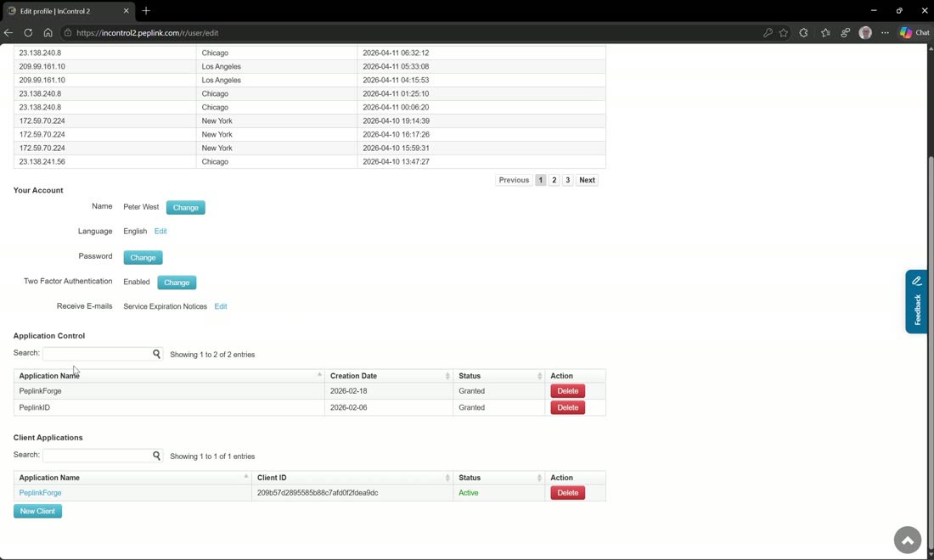This screenshot has height=560, width=934.
Task: Open browser extensions puzzle icon
Action: [x=803, y=33]
